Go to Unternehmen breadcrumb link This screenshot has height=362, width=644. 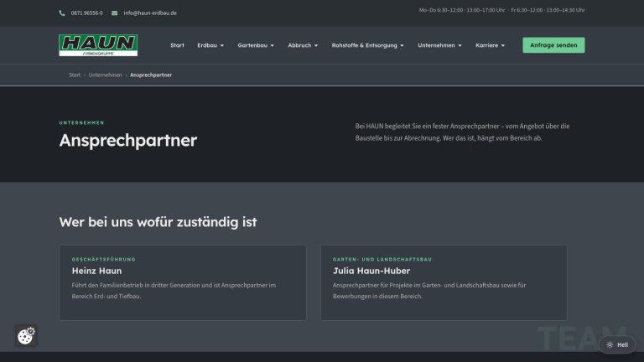(105, 75)
